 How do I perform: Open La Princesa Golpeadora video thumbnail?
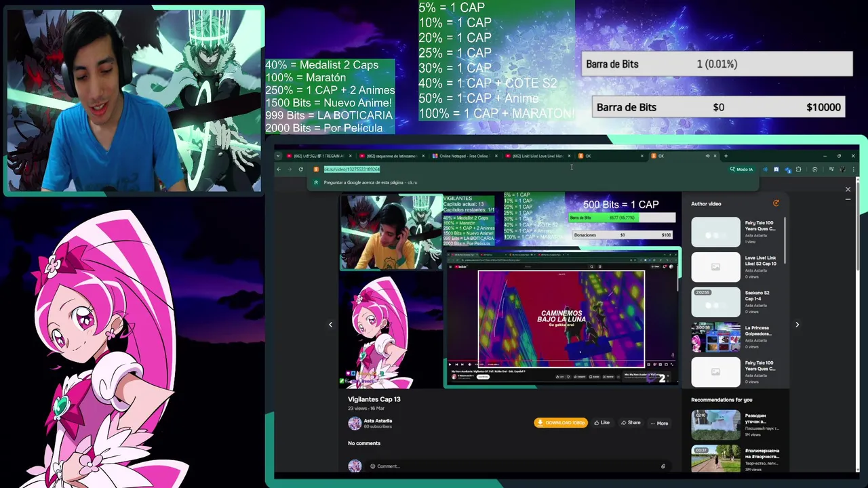[x=715, y=337]
